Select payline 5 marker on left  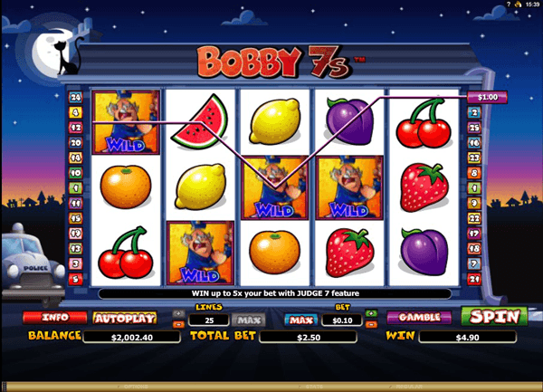point(75,279)
